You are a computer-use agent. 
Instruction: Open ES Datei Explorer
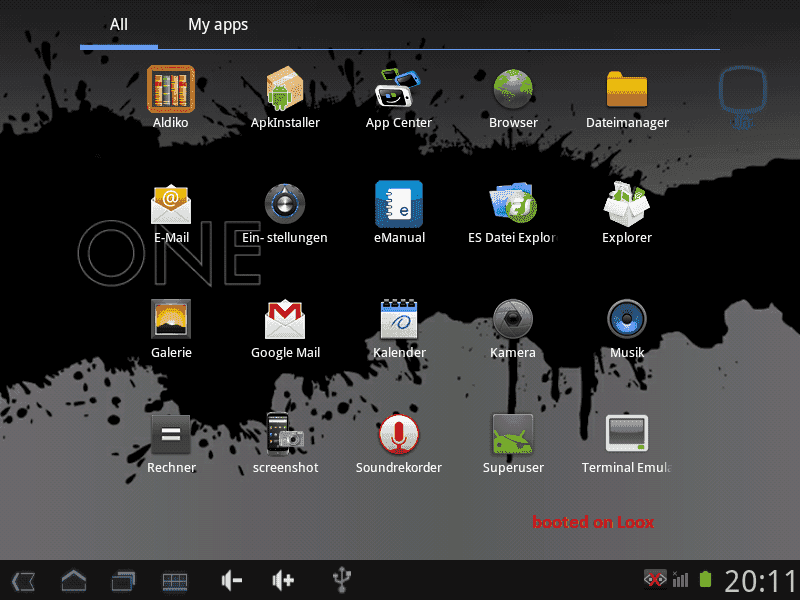coord(513,212)
